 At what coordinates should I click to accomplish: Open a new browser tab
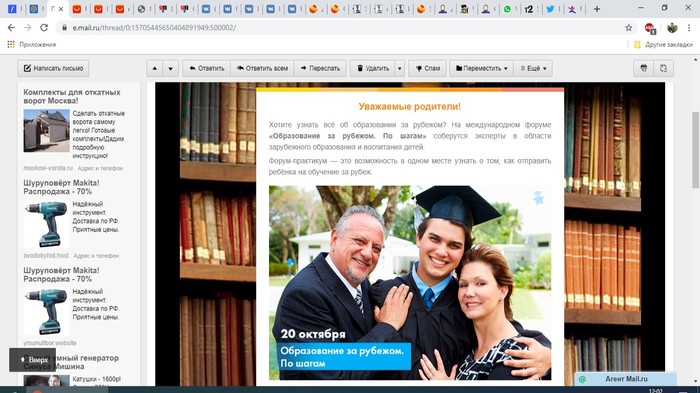[x=596, y=9]
